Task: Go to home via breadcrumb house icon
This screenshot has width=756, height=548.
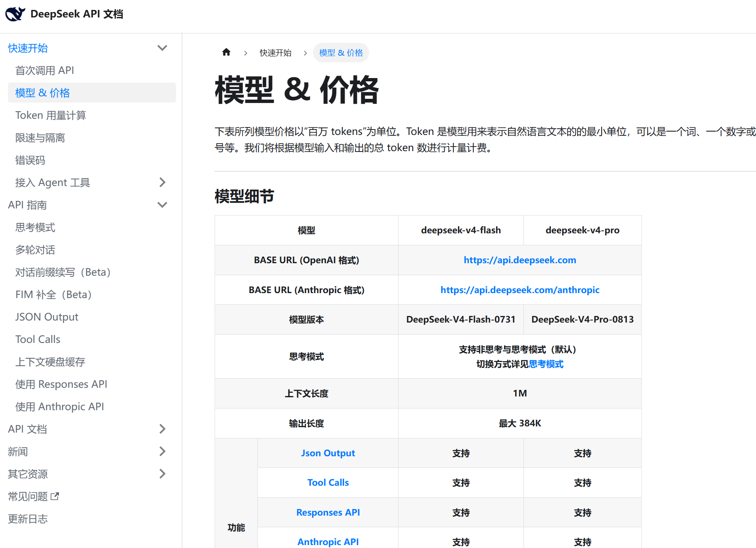Action: coord(226,52)
